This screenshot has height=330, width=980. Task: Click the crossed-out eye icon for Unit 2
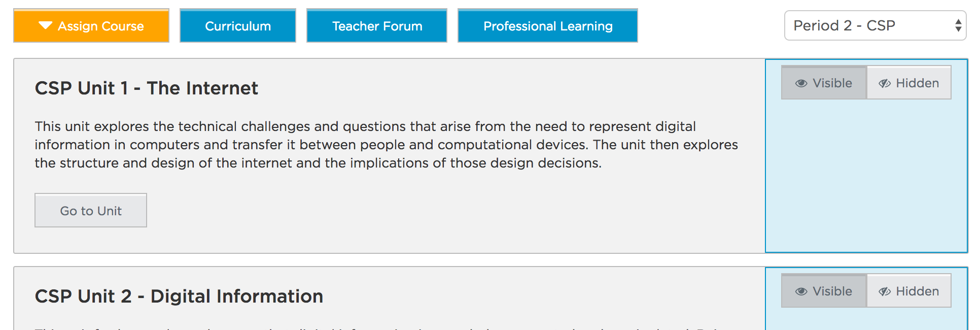pos(885,291)
